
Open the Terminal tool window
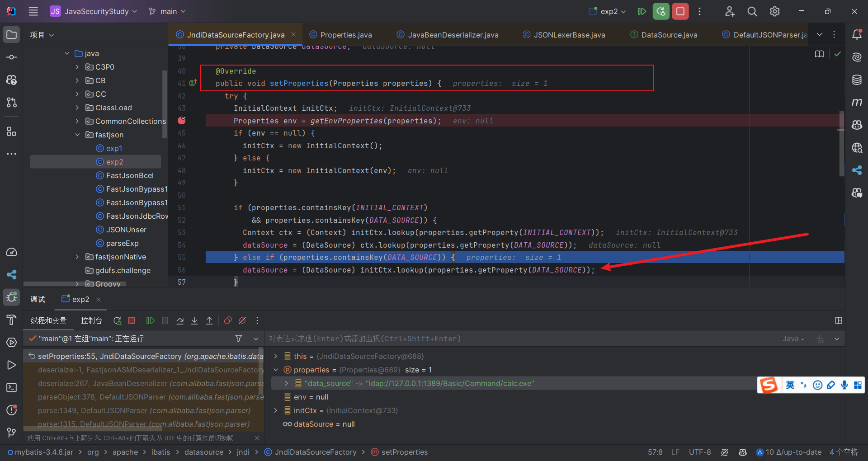12,388
